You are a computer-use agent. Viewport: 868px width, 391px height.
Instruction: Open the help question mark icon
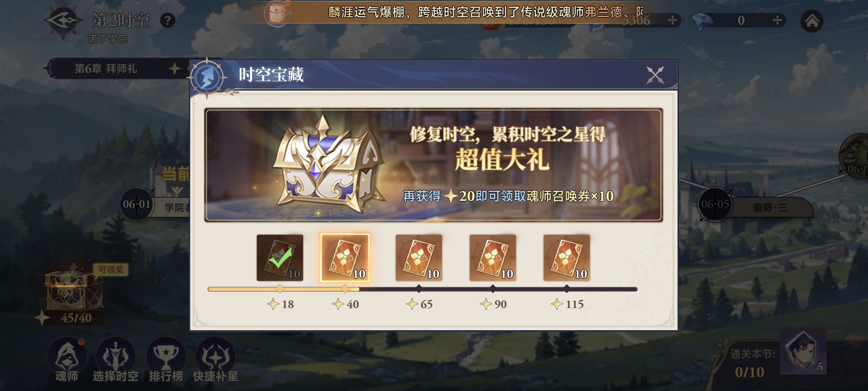[x=167, y=21]
